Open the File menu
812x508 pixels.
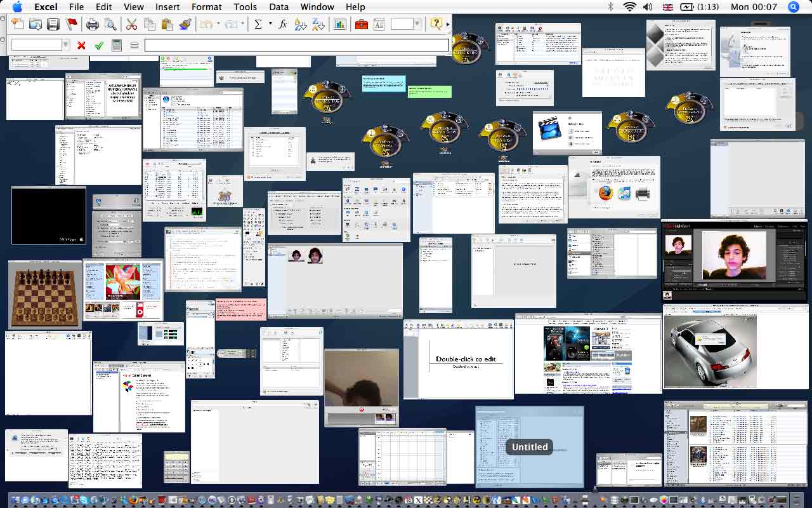point(76,7)
